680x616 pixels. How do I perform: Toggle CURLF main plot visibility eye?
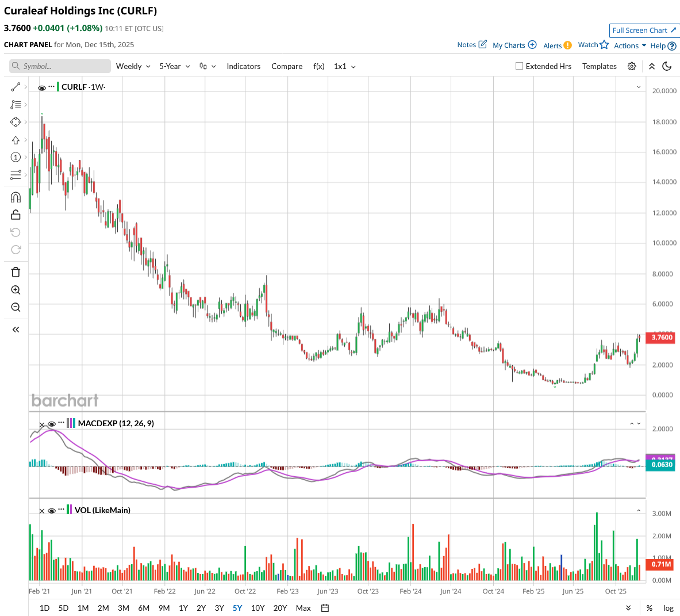41,87
